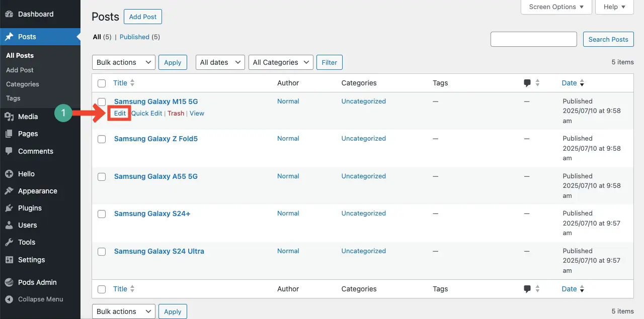Image resolution: width=644 pixels, height=319 pixels.
Task: Click the bottom Apply button
Action: click(173, 311)
